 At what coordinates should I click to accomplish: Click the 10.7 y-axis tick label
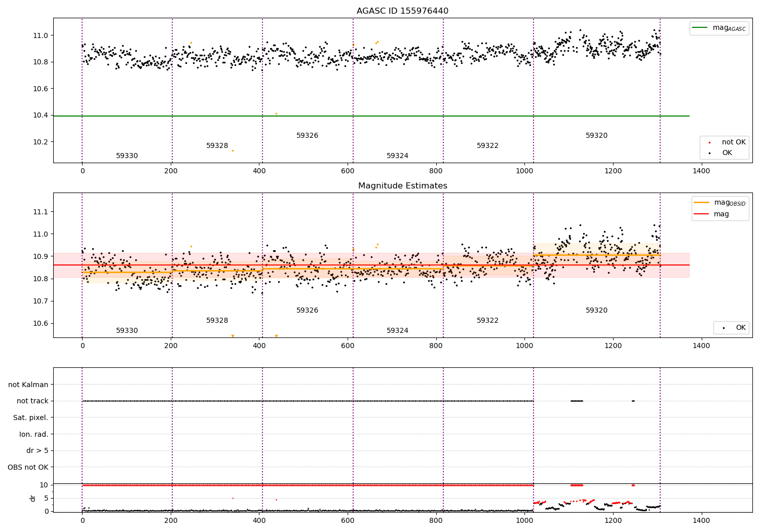click(41, 301)
